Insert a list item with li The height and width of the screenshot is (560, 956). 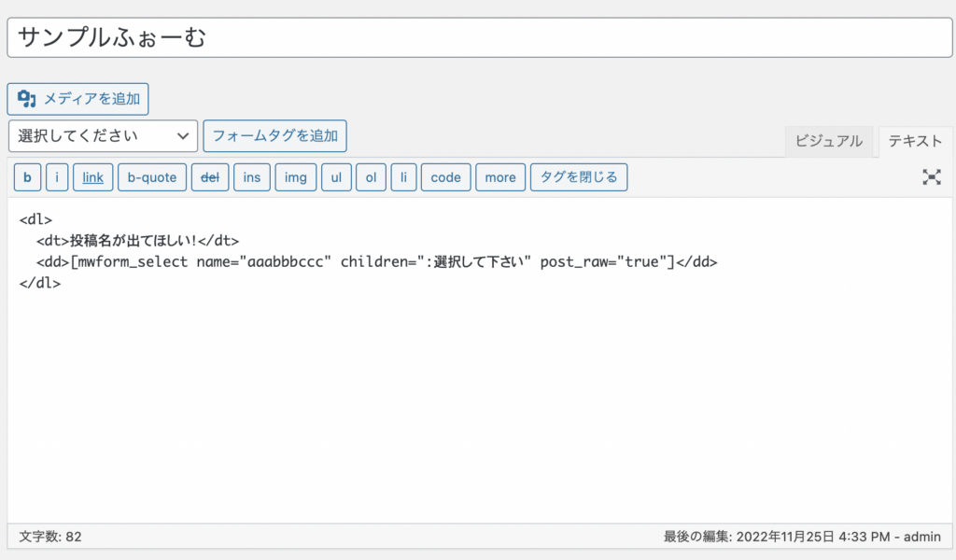(x=403, y=177)
